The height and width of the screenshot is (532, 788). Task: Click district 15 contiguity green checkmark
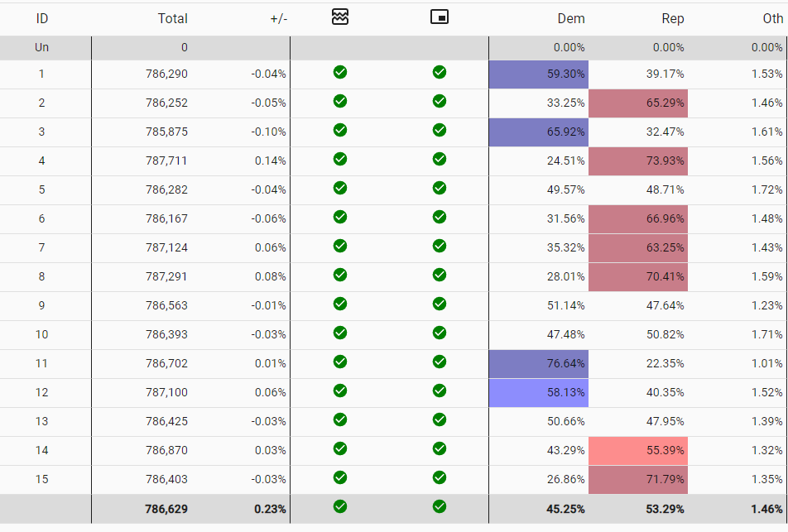tap(340, 477)
